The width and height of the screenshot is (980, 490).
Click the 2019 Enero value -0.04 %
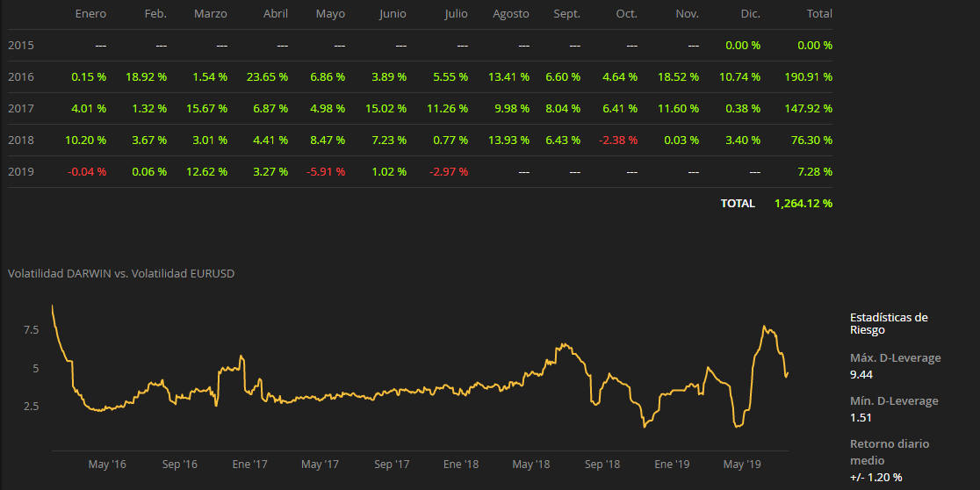[89, 172]
